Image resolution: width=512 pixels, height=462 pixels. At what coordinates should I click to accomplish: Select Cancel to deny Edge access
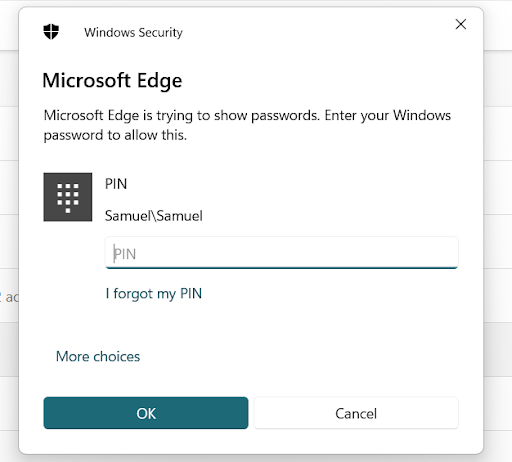tap(356, 413)
